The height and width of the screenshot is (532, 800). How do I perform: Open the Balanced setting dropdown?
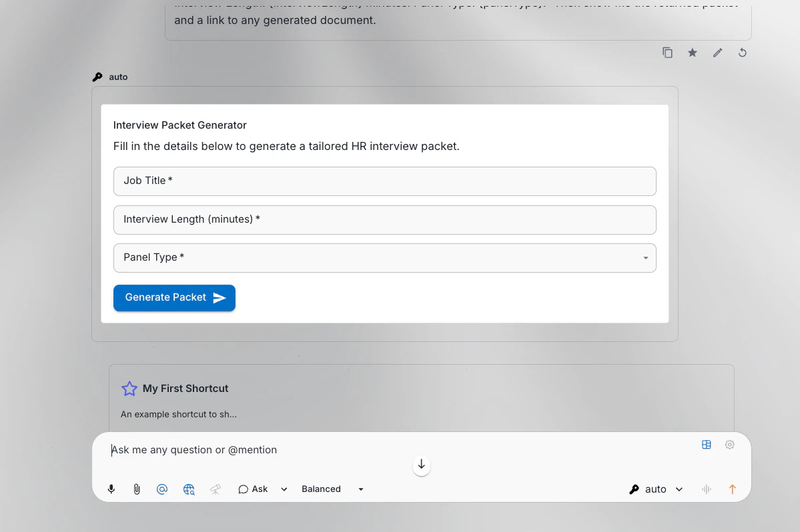(333, 489)
